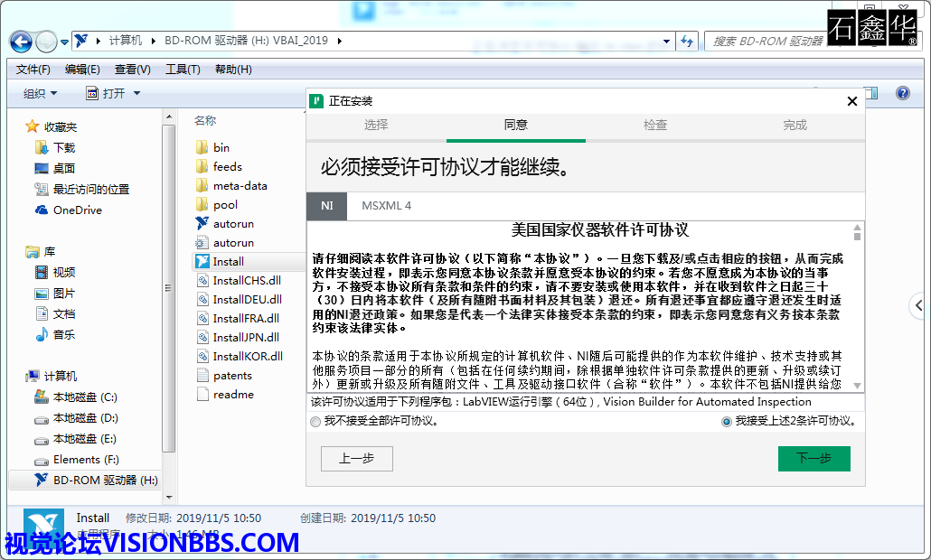Viewport: 931px width, 560px height.
Task: Select 收藏夹 star icon in sidebar
Action: click(32, 126)
